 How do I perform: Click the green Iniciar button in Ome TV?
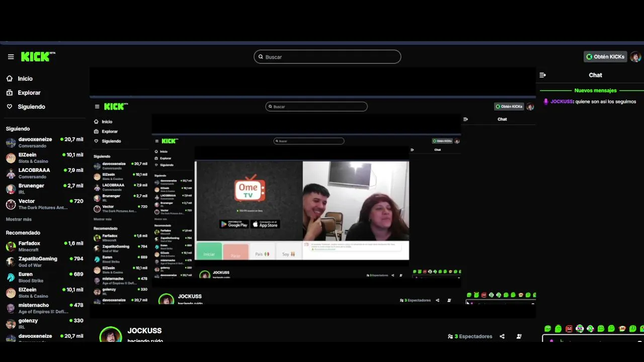click(x=209, y=251)
